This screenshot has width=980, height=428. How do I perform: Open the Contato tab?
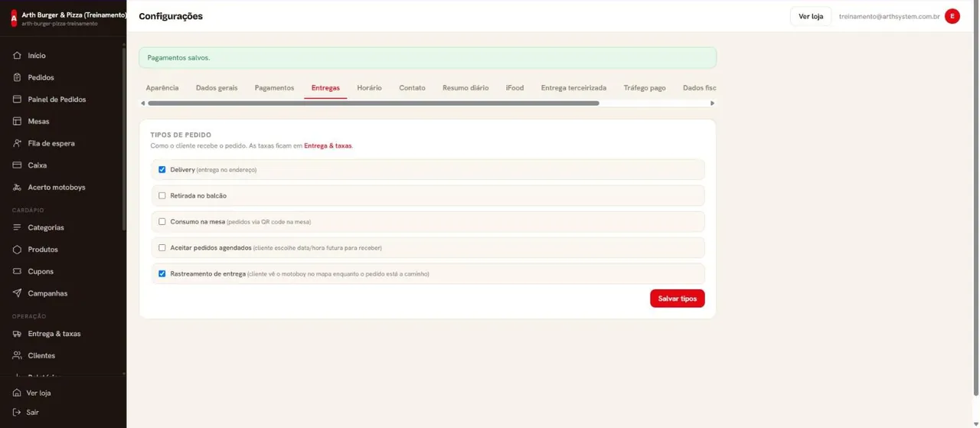point(412,88)
